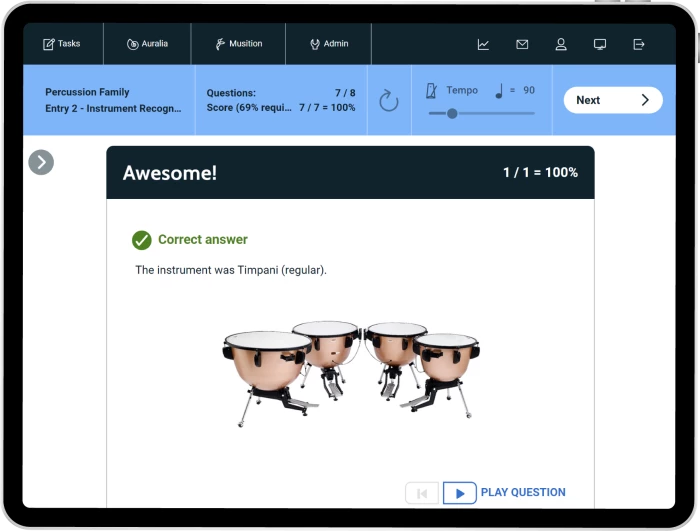Image resolution: width=700 pixels, height=531 pixels.
Task: Open the Musition tab
Action: (x=238, y=44)
